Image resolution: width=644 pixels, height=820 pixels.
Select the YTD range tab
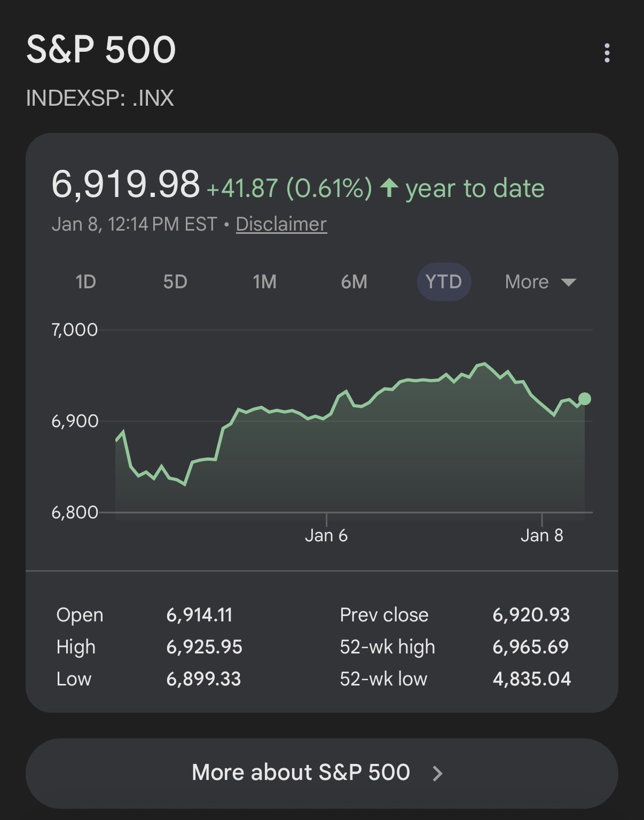click(444, 282)
